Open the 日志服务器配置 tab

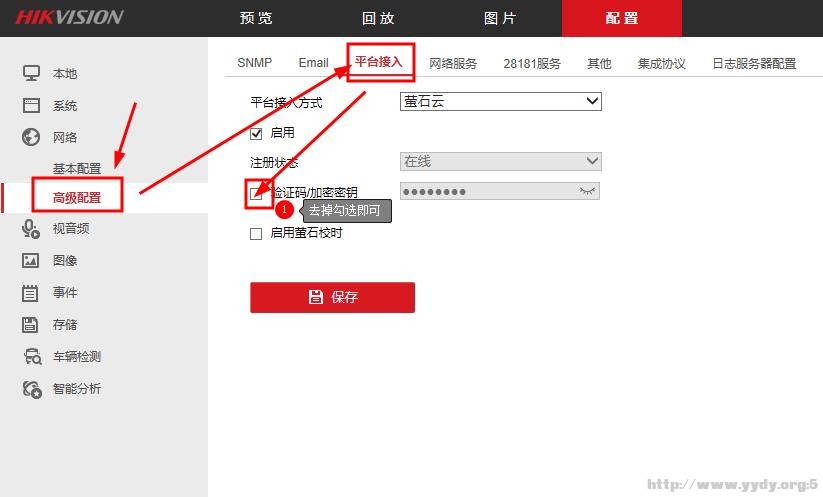point(754,64)
